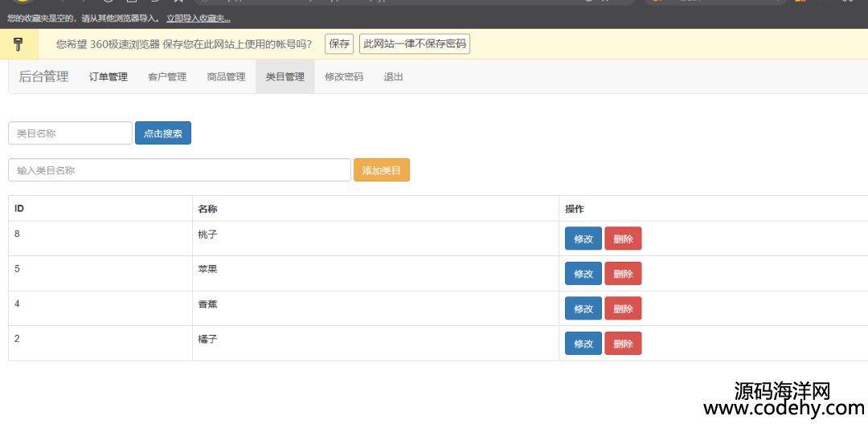The image size is (868, 424).
Task: Select the 类目管理 navigation tab
Action: click(x=285, y=77)
